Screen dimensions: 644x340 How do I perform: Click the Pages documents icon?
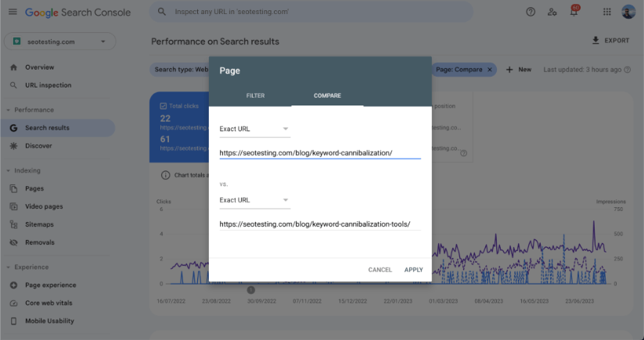click(13, 188)
